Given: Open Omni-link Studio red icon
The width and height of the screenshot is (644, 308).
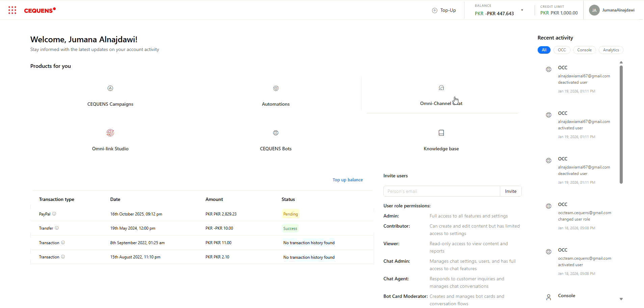Looking at the screenshot, I should point(110,133).
